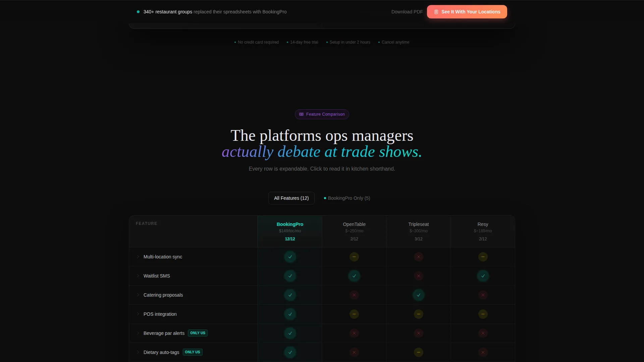Click Resy partial icon for POS integration
This screenshot has width=644, height=362.
coord(483,314)
